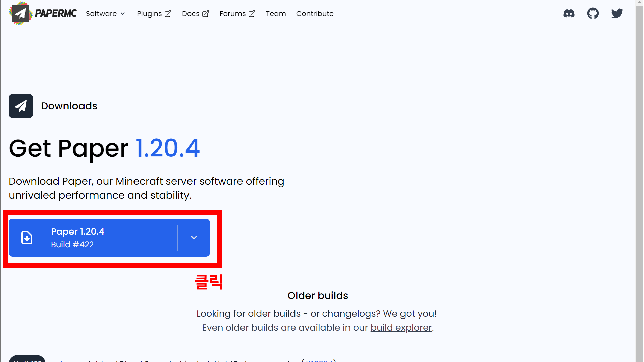Click the PAPERMC wordmark text
This screenshot has width=644, height=362.
tap(56, 14)
